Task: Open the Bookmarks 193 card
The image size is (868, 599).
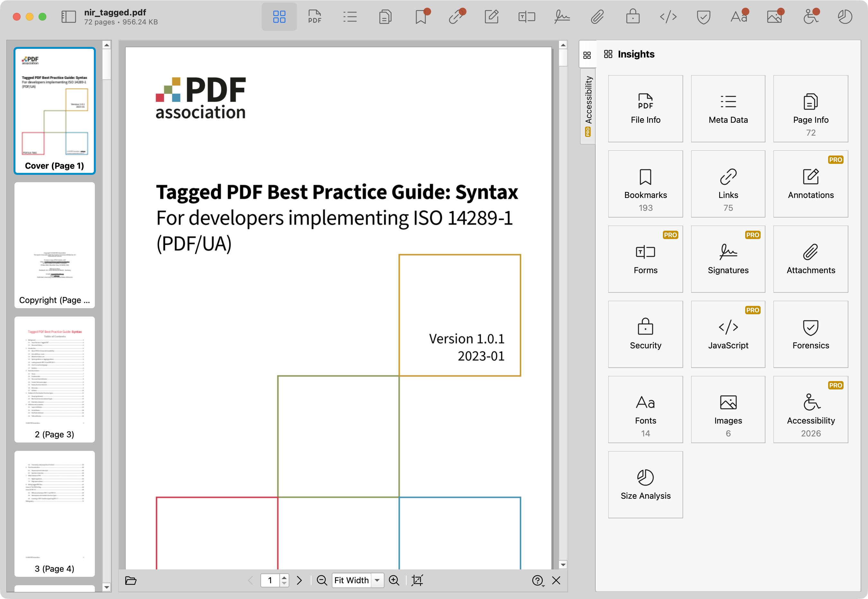Action: (x=645, y=184)
